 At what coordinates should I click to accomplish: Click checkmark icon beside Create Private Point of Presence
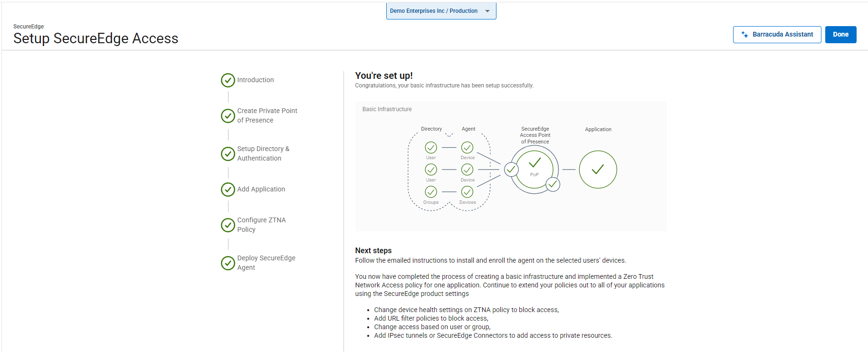pyautogui.click(x=228, y=115)
